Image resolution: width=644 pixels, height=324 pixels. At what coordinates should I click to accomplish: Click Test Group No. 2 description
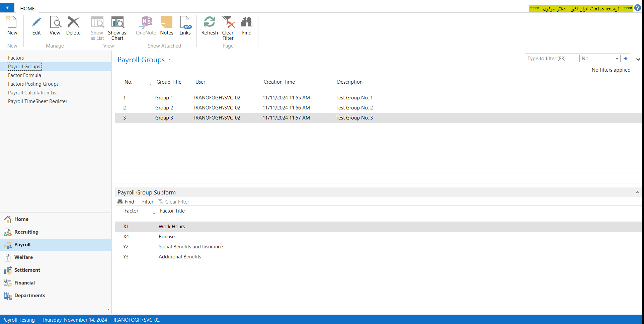[354, 108]
